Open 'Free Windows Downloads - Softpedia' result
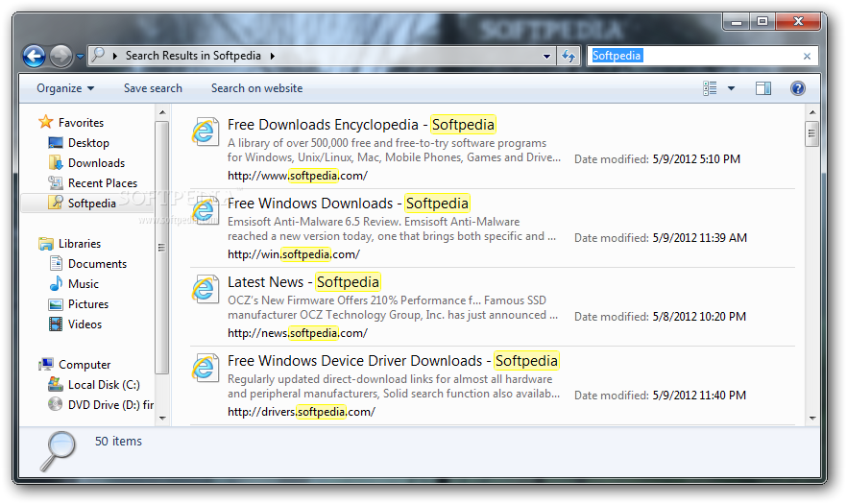 (x=348, y=204)
